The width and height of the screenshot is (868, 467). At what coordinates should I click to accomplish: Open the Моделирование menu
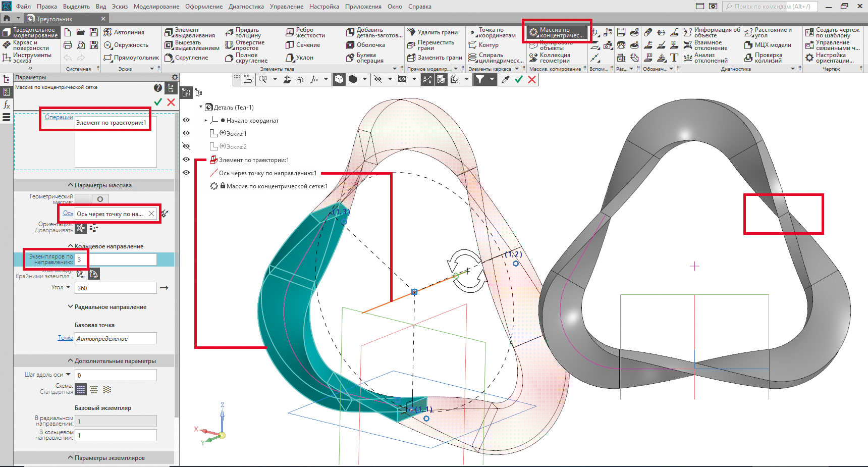point(156,7)
